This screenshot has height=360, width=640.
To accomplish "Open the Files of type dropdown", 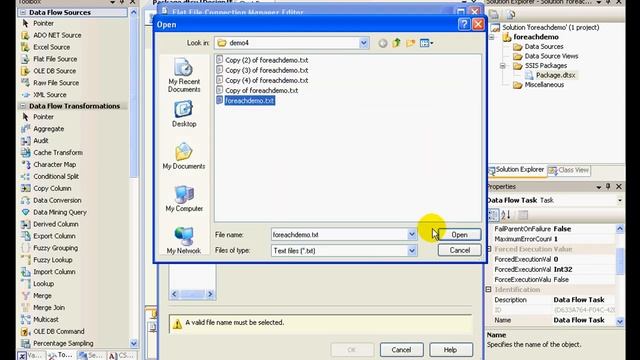I will point(412,250).
